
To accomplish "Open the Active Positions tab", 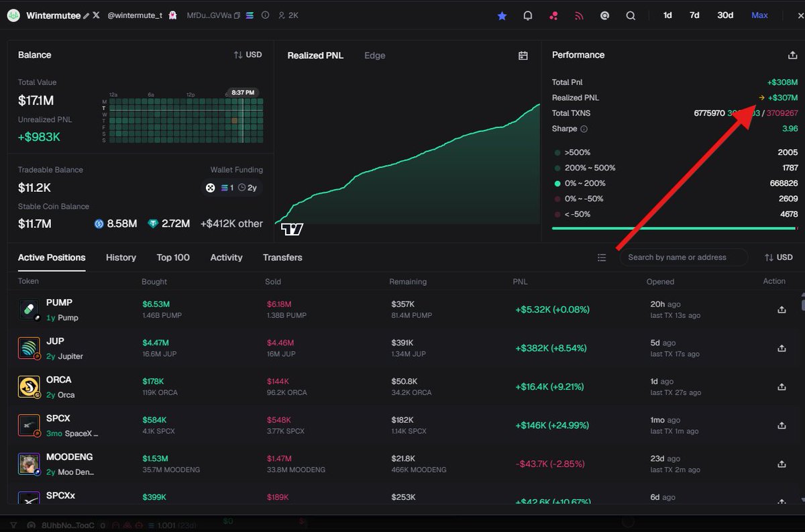I will (x=52, y=258).
